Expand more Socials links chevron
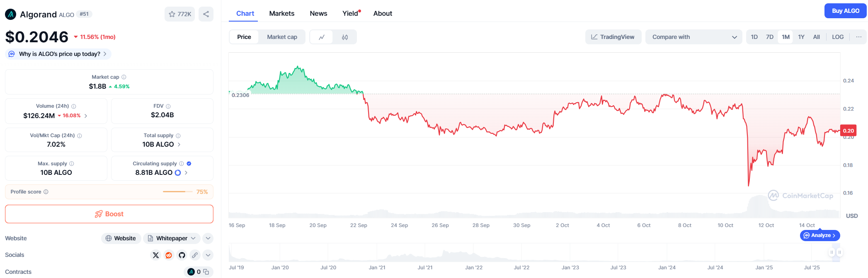Image resolution: width=868 pixels, height=278 pixels. (208, 255)
